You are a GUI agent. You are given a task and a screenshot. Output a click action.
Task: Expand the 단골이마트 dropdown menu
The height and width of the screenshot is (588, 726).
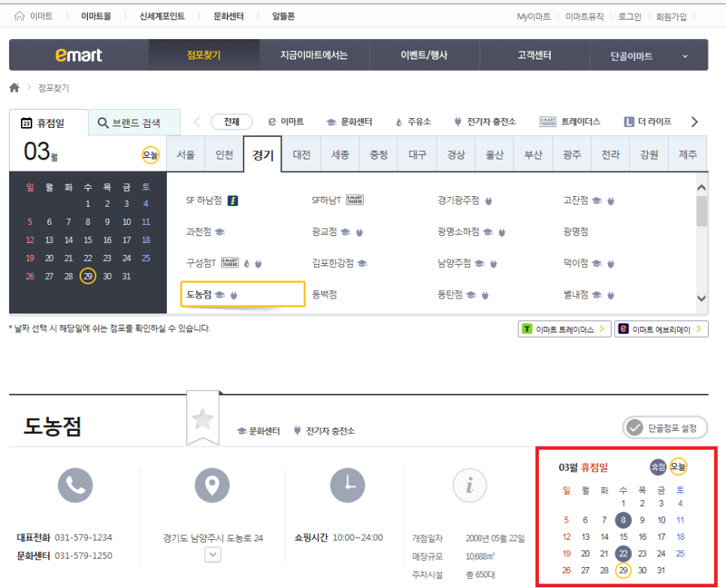(x=649, y=56)
